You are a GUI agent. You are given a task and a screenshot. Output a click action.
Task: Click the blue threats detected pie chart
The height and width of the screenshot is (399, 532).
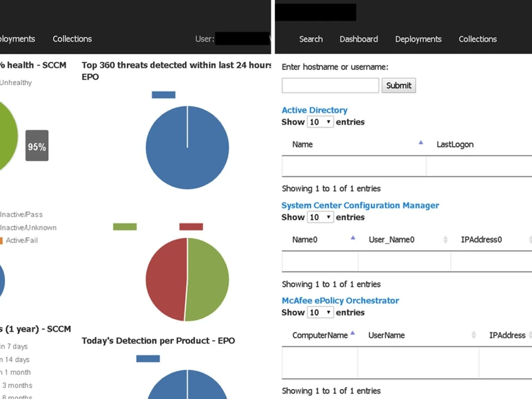[x=187, y=147]
